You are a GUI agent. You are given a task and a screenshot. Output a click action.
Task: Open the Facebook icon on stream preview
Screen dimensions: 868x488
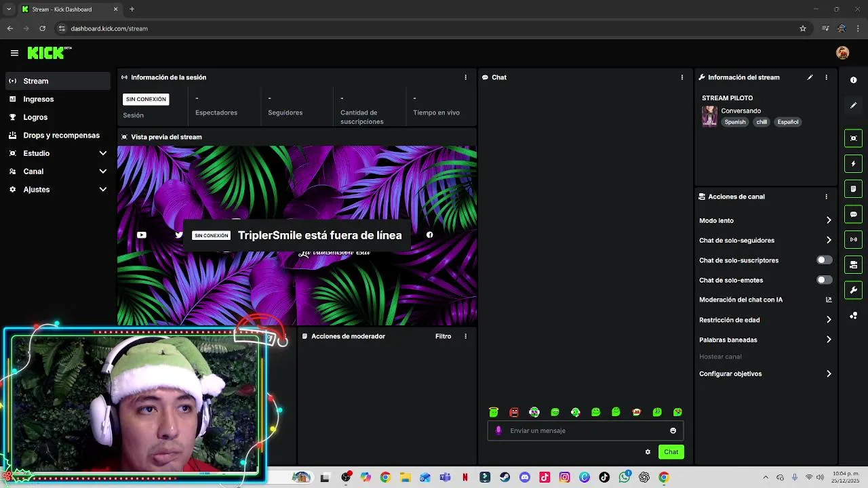[429, 235]
